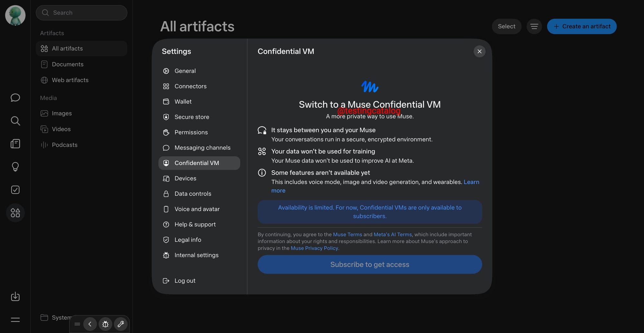Screen dimensions: 644x333
Task: Open General settings section
Action: [199, 71]
